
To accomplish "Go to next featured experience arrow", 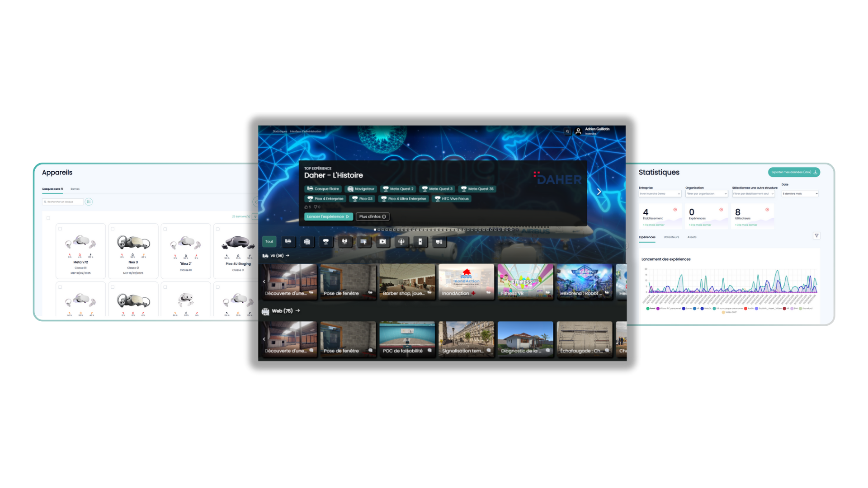I will coord(599,192).
